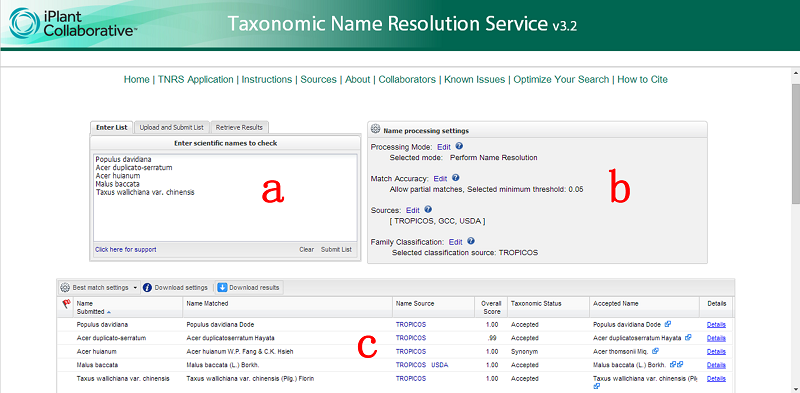Switch to the Upload and Submit List tab
This screenshot has width=800, height=393.
(171, 128)
